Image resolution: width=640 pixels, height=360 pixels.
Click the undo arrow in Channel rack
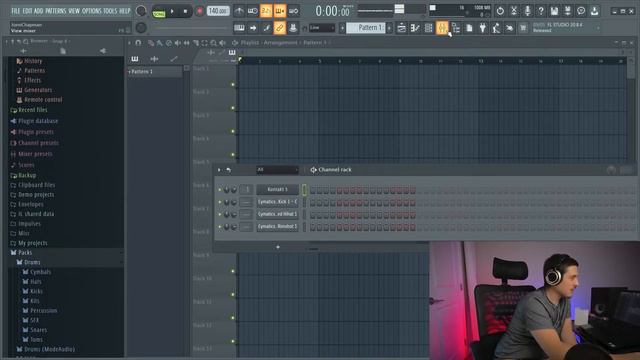pyautogui.click(x=229, y=170)
